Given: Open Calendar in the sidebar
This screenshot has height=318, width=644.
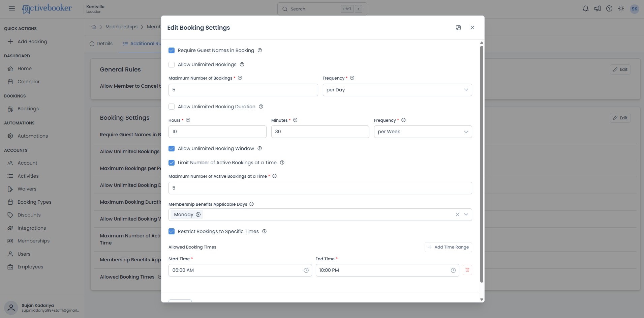Looking at the screenshot, I should 29,82.
